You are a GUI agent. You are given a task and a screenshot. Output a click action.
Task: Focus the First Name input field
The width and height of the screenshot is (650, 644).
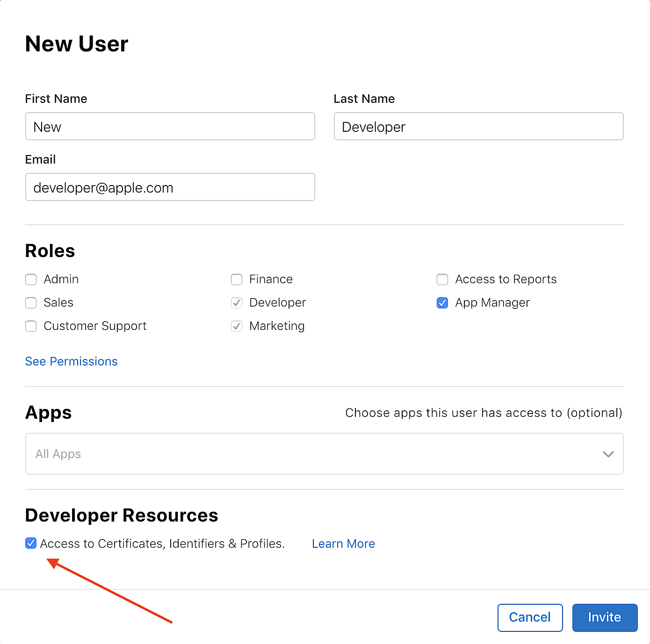[170, 126]
